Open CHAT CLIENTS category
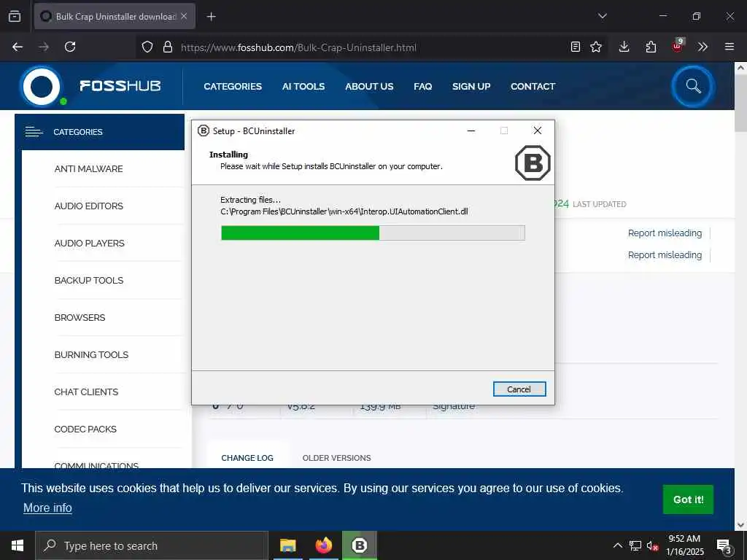The image size is (747, 560). coord(86,392)
